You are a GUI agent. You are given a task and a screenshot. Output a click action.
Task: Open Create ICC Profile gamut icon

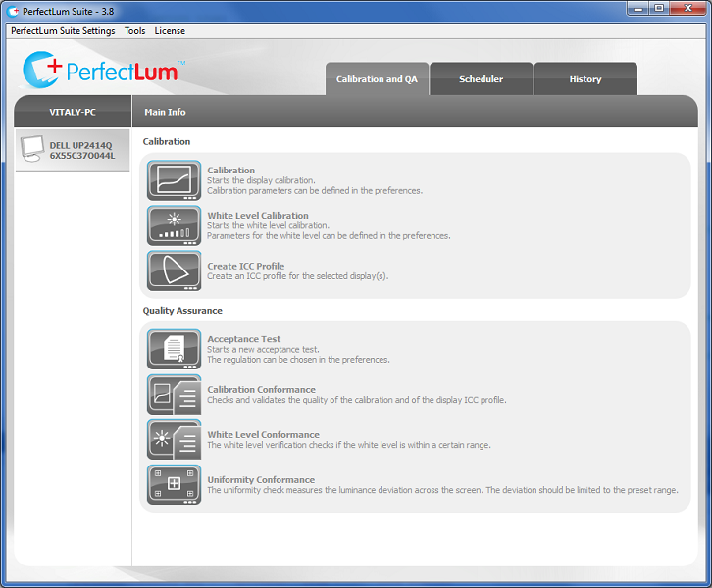point(174,270)
